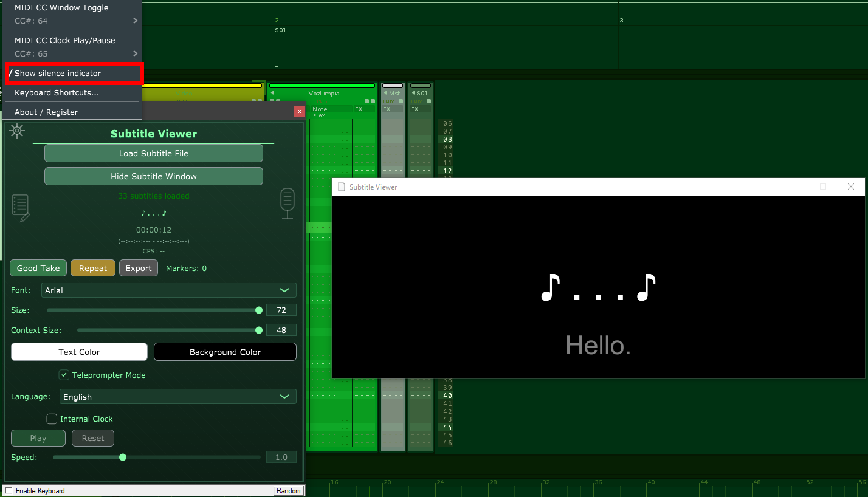Image resolution: width=868 pixels, height=497 pixels.
Task: Click the Hello. context line in subtitle window
Action: pos(598,346)
